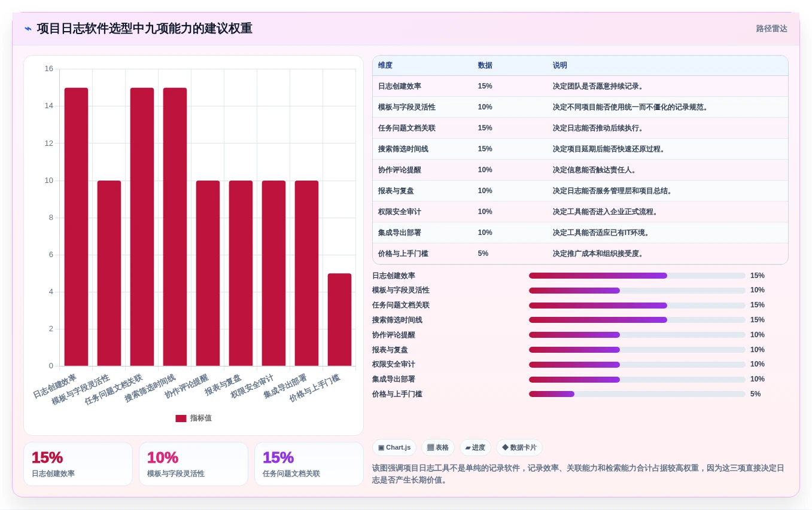Select 搜索筛选时间线 table row name
The image size is (812, 510).
pyautogui.click(x=403, y=149)
